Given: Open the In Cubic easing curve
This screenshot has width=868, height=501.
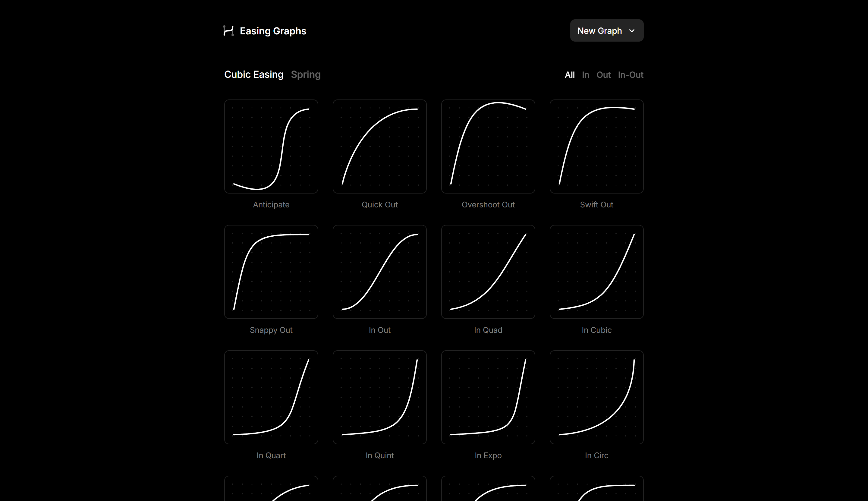Looking at the screenshot, I should click(596, 272).
